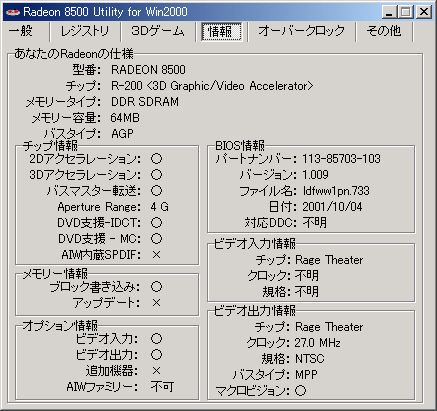This screenshot has width=437, height=411.
Task: Open the レジストリ tab
Action: coord(85,31)
